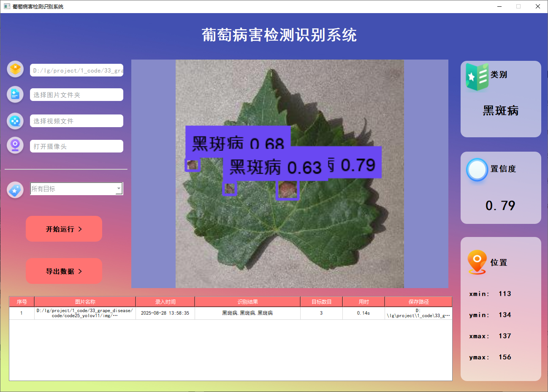Click the green notebook 类别 icon
Image resolution: width=548 pixels, height=392 pixels.
(x=477, y=77)
